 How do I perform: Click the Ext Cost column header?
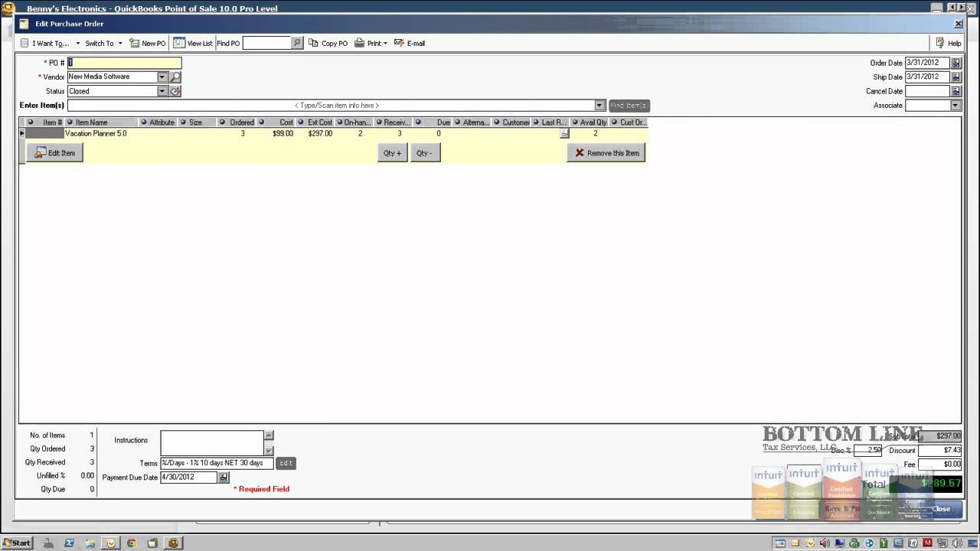[315, 122]
